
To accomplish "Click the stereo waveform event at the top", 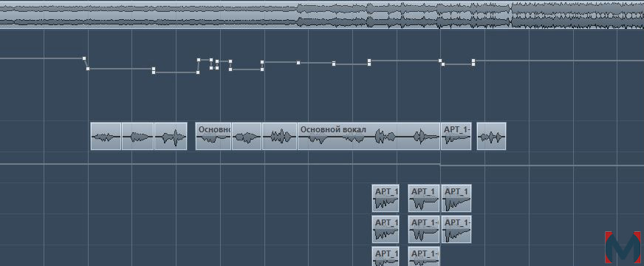I will click(322, 14).
